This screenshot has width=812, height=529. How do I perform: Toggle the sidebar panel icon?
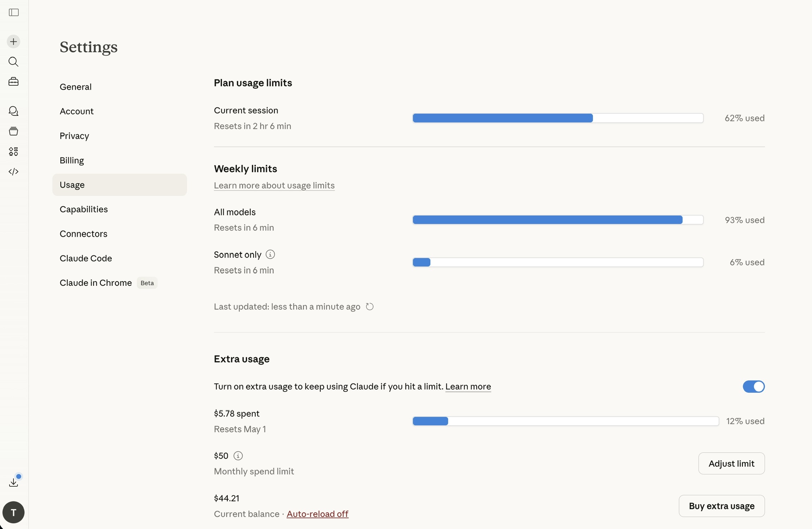click(14, 13)
